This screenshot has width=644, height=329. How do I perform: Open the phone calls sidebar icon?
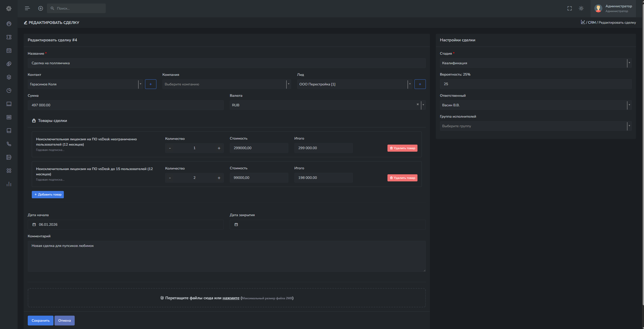tap(9, 144)
